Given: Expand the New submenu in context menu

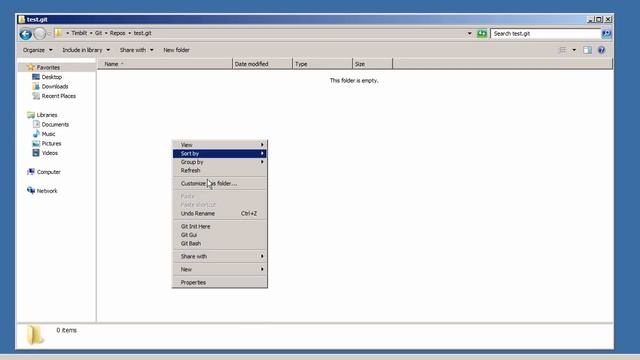Looking at the screenshot, I should tap(220, 269).
